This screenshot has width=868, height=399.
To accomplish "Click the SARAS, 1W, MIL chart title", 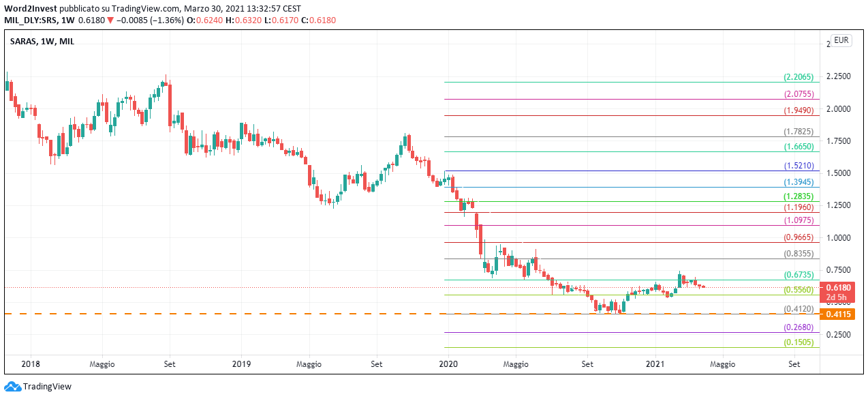I will (x=42, y=42).
